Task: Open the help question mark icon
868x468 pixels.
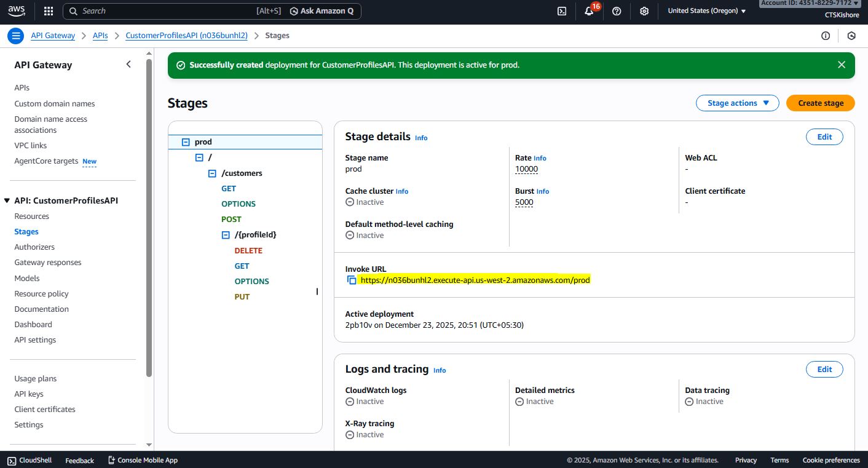Action: click(617, 11)
